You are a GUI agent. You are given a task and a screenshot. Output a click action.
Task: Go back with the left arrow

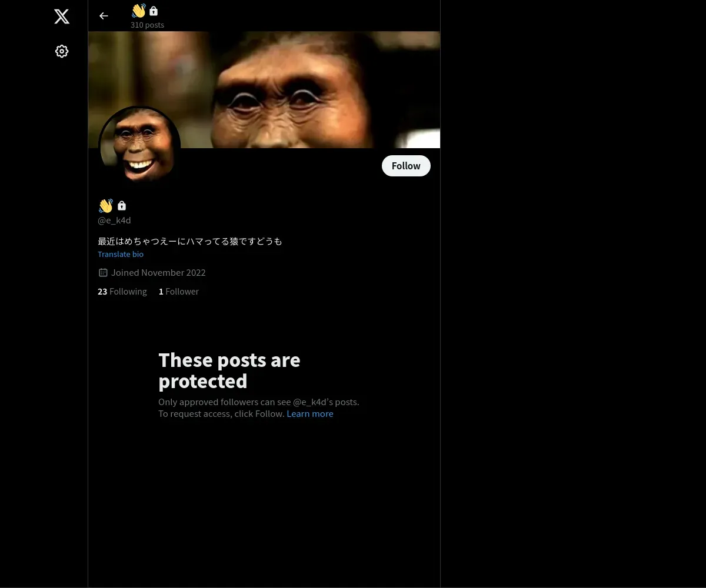[104, 16]
